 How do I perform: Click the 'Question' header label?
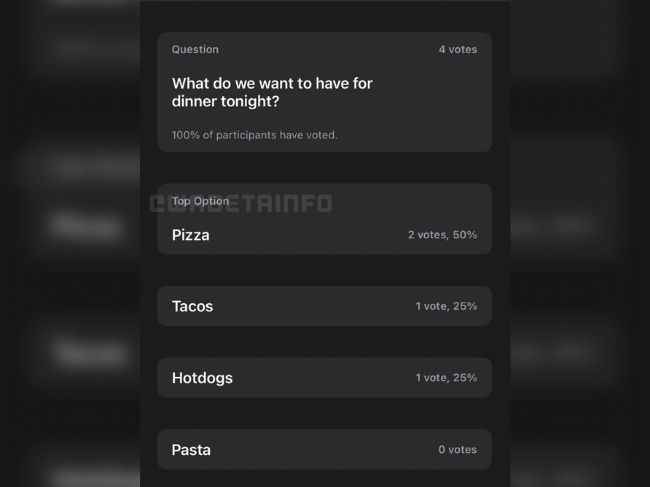(x=195, y=50)
